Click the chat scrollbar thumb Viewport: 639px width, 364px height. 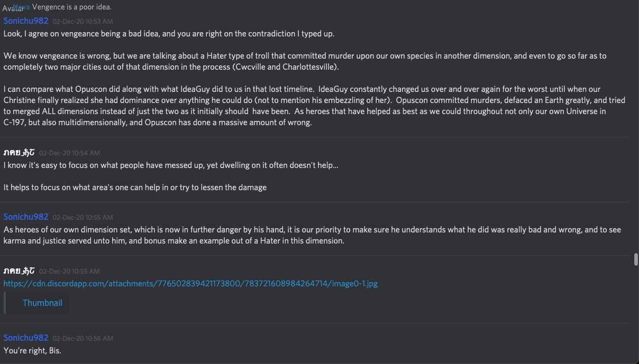(635, 259)
